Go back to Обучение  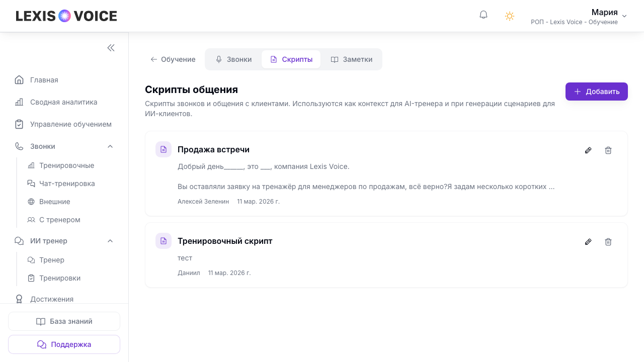173,59
